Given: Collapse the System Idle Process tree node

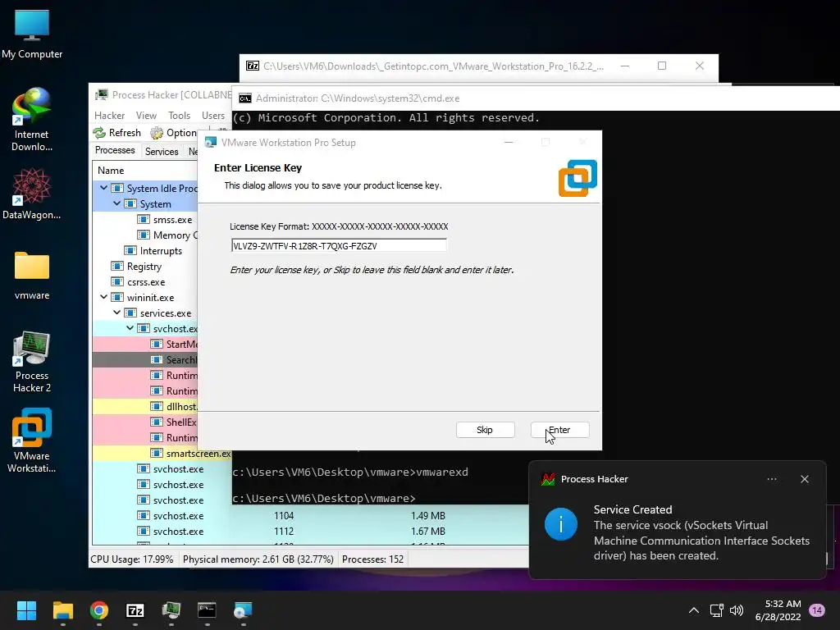Looking at the screenshot, I should [x=103, y=188].
